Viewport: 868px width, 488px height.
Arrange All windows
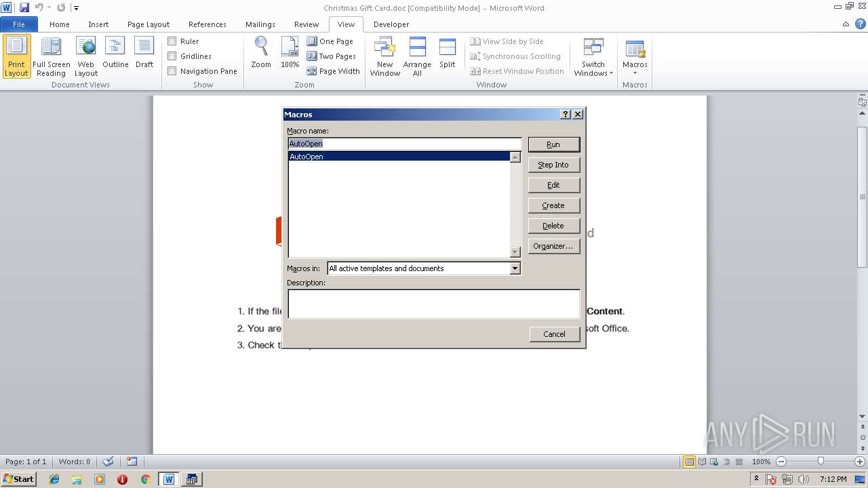pyautogui.click(x=417, y=57)
